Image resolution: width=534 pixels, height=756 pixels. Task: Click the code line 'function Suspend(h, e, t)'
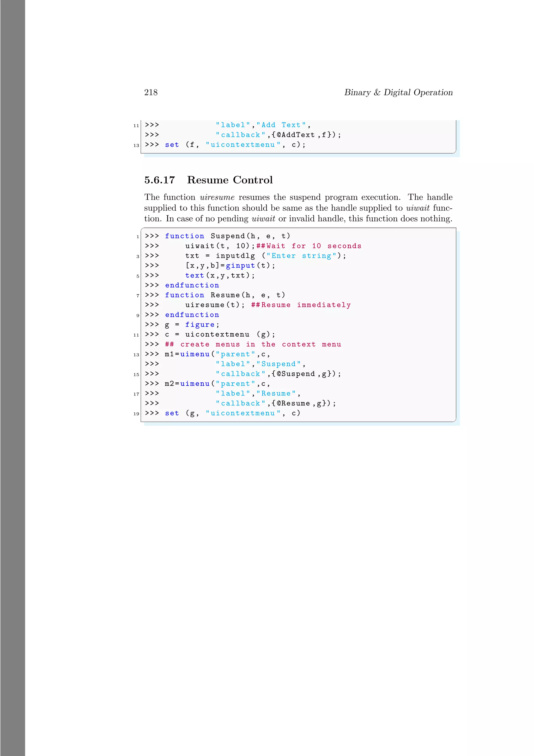(x=227, y=236)
